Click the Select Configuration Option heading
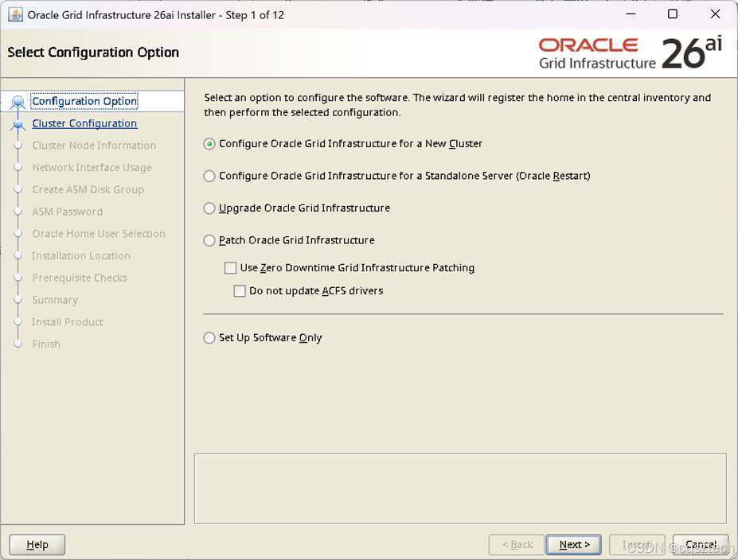Image resolution: width=738 pixels, height=560 pixels. click(x=93, y=52)
